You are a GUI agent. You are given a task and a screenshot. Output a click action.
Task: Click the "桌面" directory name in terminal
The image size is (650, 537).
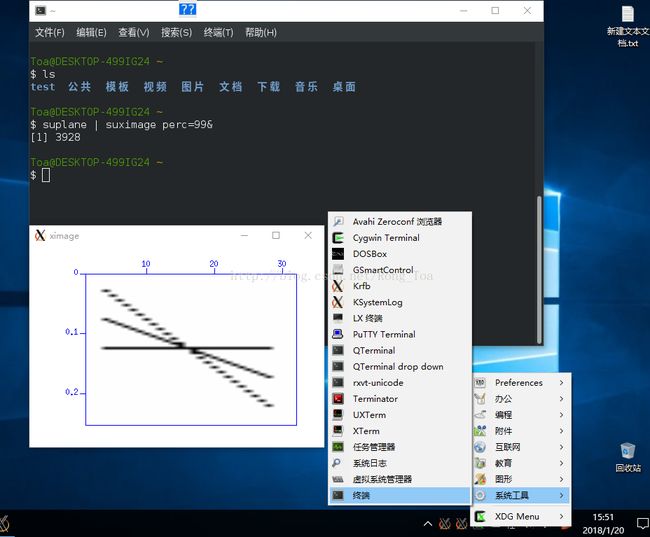(x=344, y=87)
